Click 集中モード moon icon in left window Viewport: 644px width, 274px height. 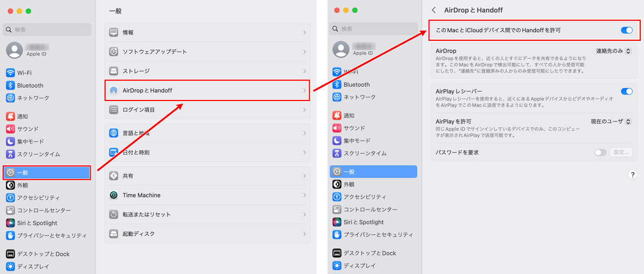pos(10,141)
